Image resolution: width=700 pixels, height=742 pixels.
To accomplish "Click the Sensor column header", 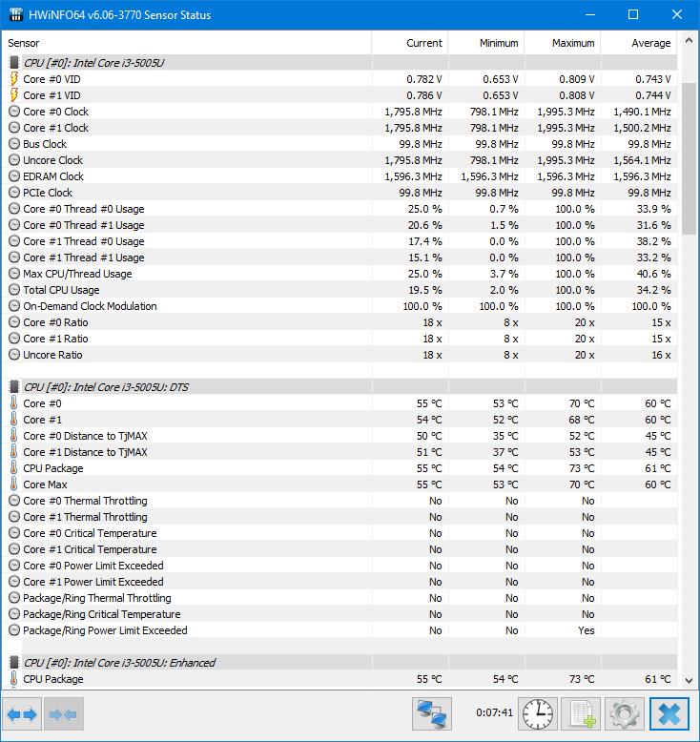I will (187, 43).
